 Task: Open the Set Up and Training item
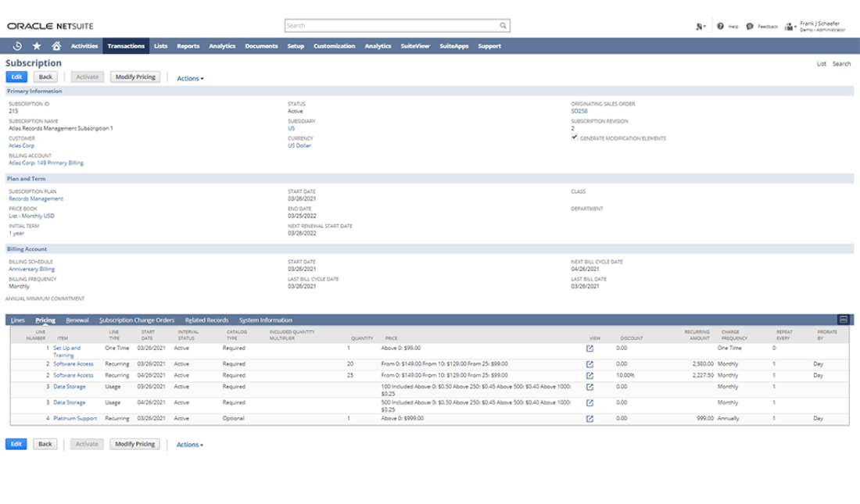pos(67,352)
